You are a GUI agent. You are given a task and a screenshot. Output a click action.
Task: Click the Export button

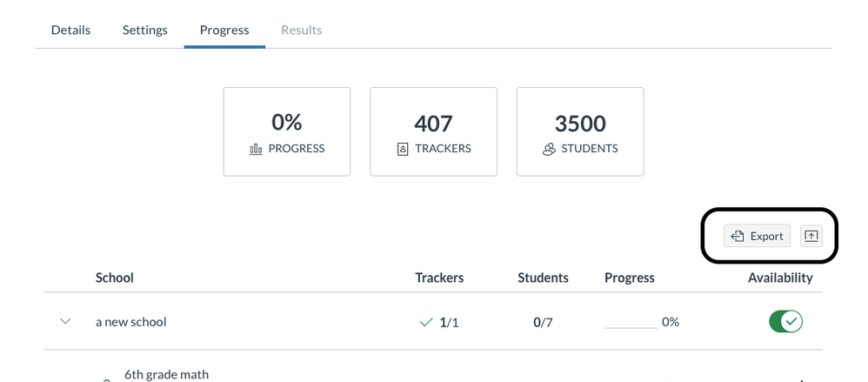tap(757, 236)
